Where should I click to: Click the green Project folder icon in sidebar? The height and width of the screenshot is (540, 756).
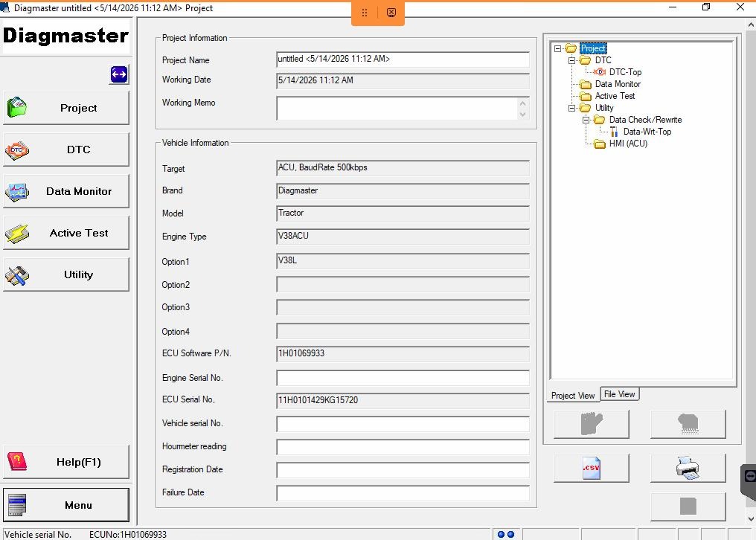pyautogui.click(x=17, y=107)
